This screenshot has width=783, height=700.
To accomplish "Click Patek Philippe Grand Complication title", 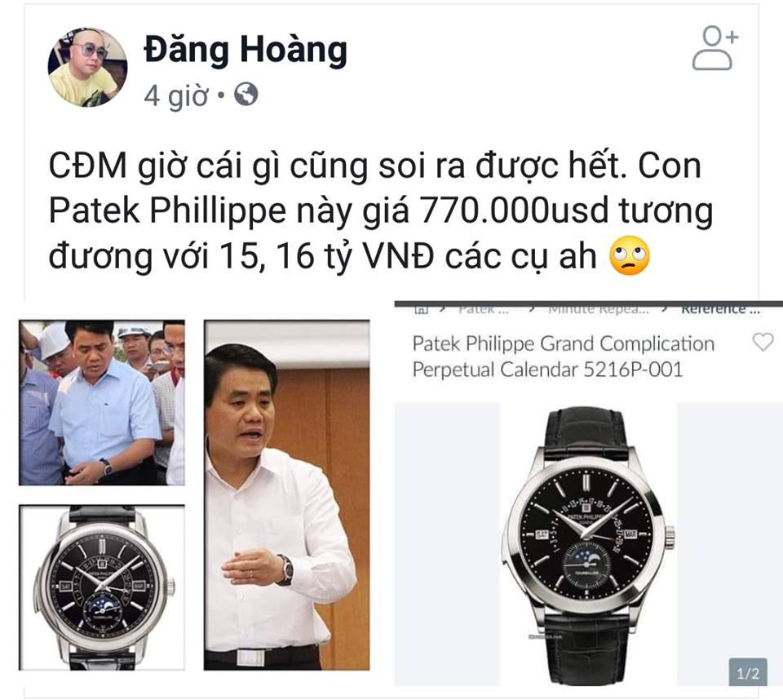I will click(564, 357).
